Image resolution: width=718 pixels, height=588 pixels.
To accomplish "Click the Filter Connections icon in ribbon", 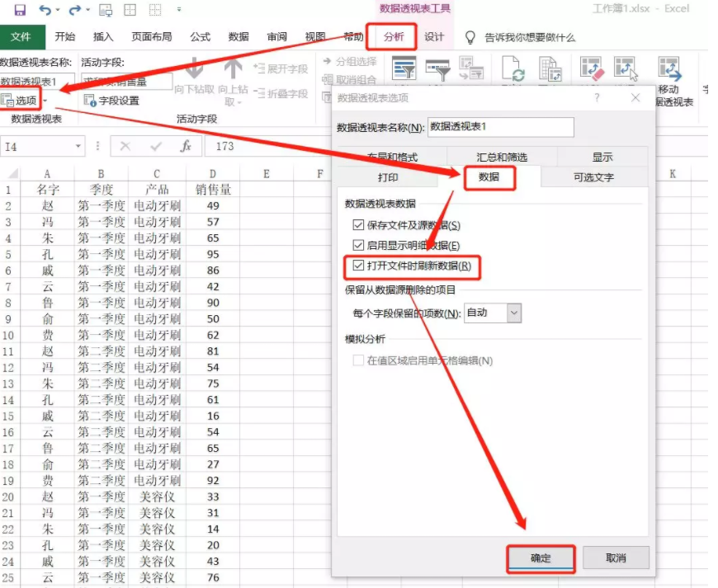I will [471, 68].
